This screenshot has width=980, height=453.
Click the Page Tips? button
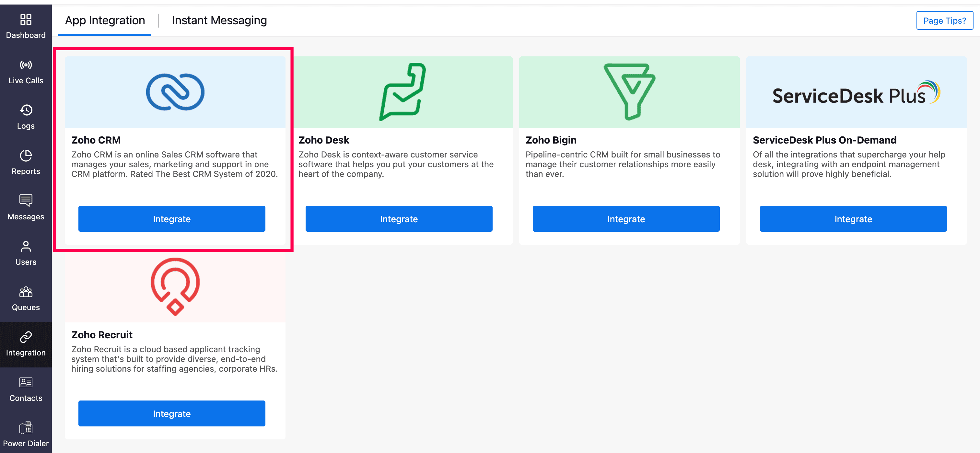pyautogui.click(x=944, y=20)
